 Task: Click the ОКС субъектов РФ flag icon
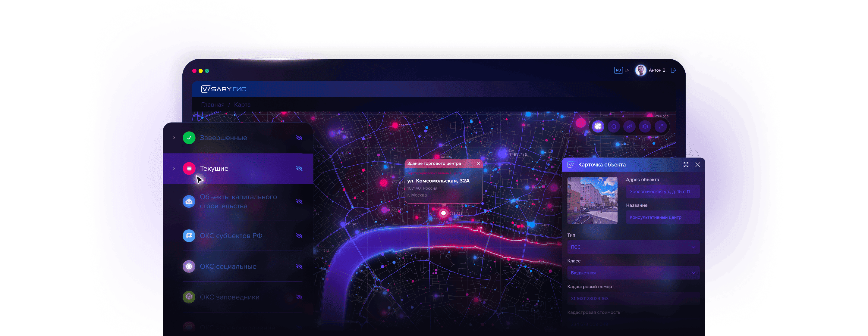coord(189,236)
